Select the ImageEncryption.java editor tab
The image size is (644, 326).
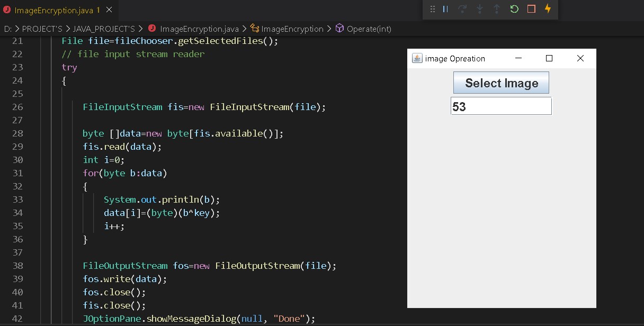coord(56,10)
